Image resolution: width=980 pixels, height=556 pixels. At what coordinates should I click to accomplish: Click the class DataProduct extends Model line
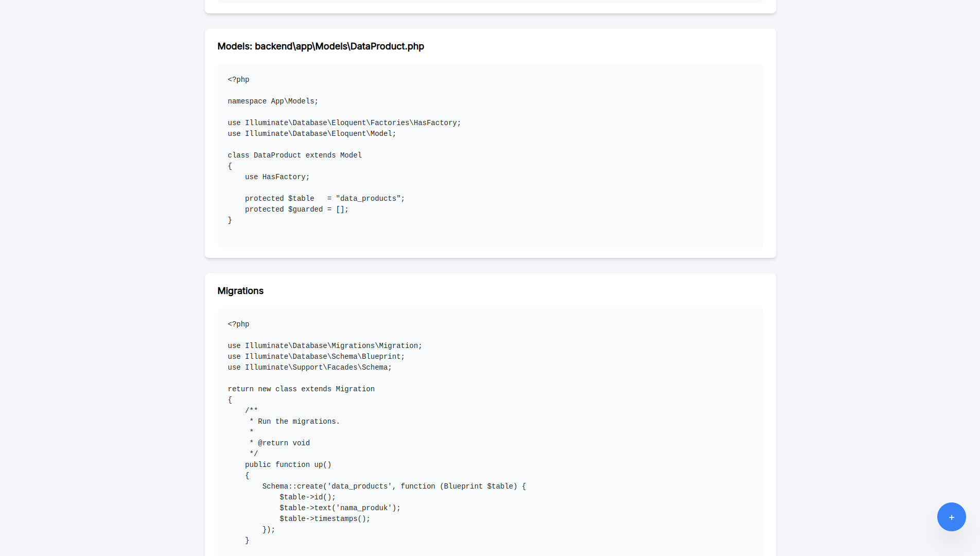click(294, 155)
